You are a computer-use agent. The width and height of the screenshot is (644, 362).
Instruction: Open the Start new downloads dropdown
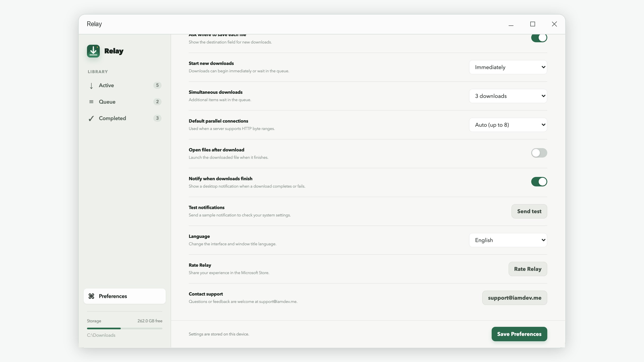(x=508, y=67)
